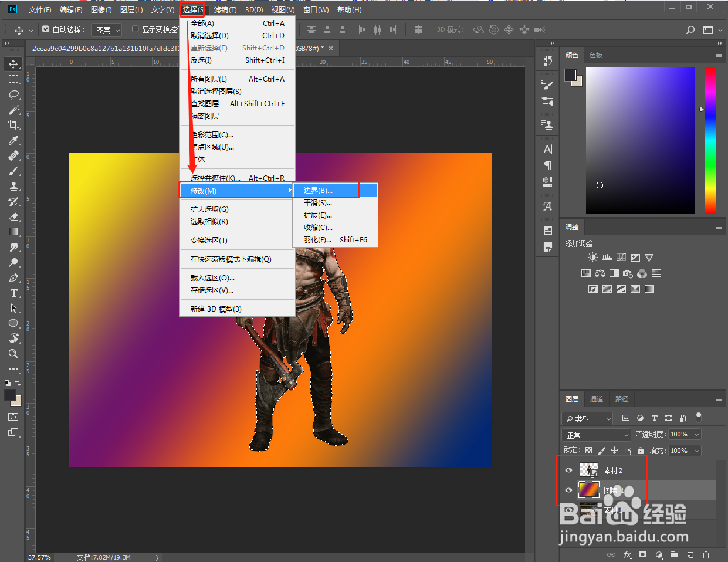Image resolution: width=728 pixels, height=562 pixels.
Task: Open the Character panel icon
Action: pos(548,149)
